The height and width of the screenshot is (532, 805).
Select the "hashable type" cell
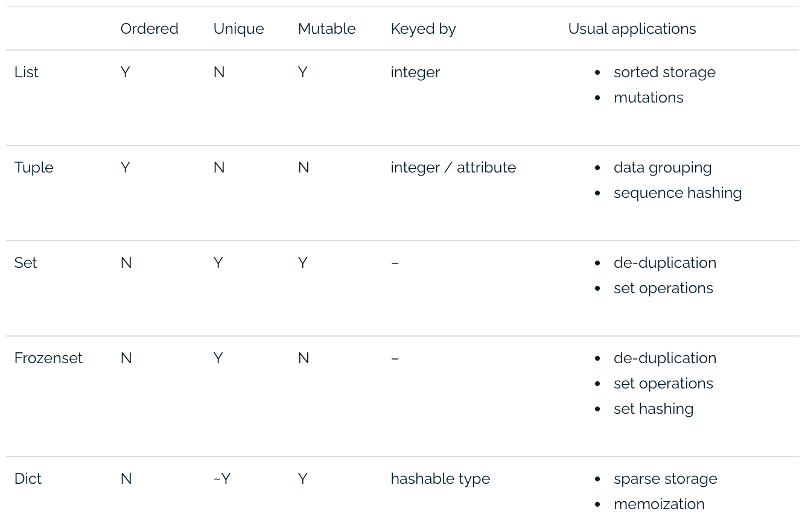pos(440,479)
